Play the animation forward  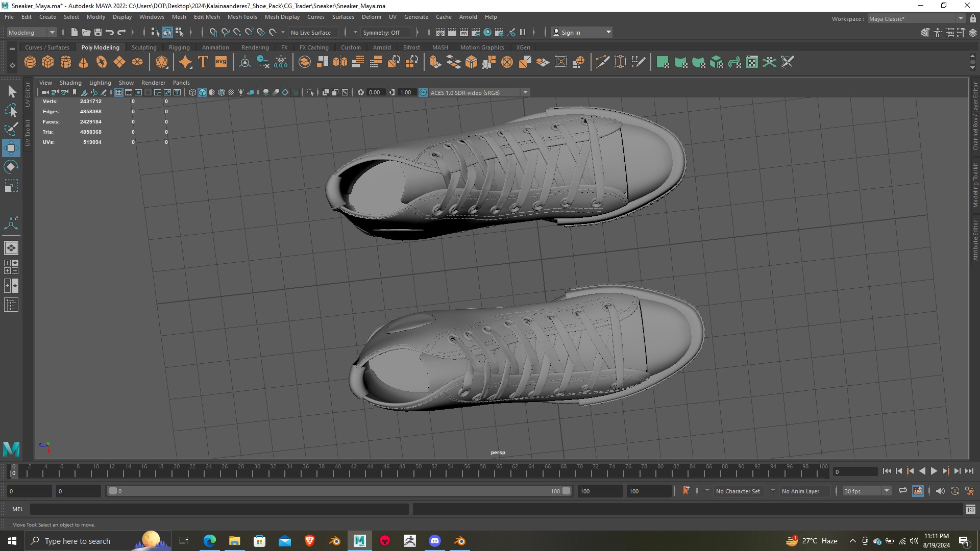(x=934, y=471)
